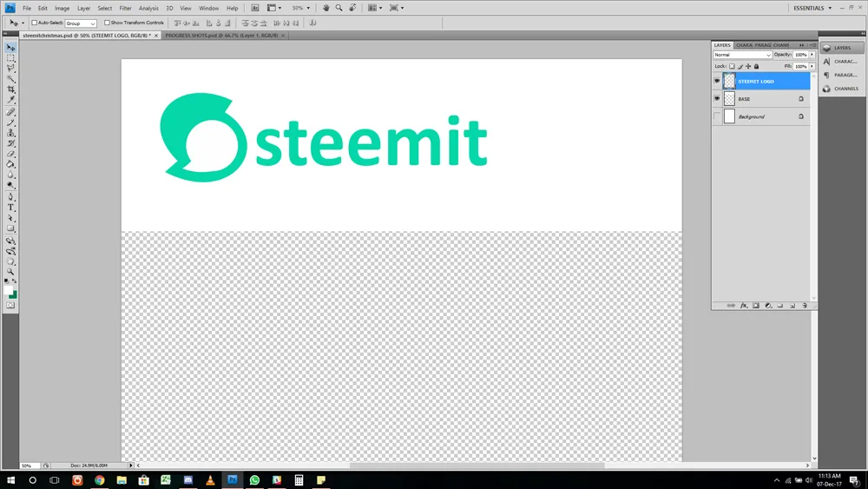Select the Eyedropper tool
Screen dimensions: 868x489
[10, 100]
